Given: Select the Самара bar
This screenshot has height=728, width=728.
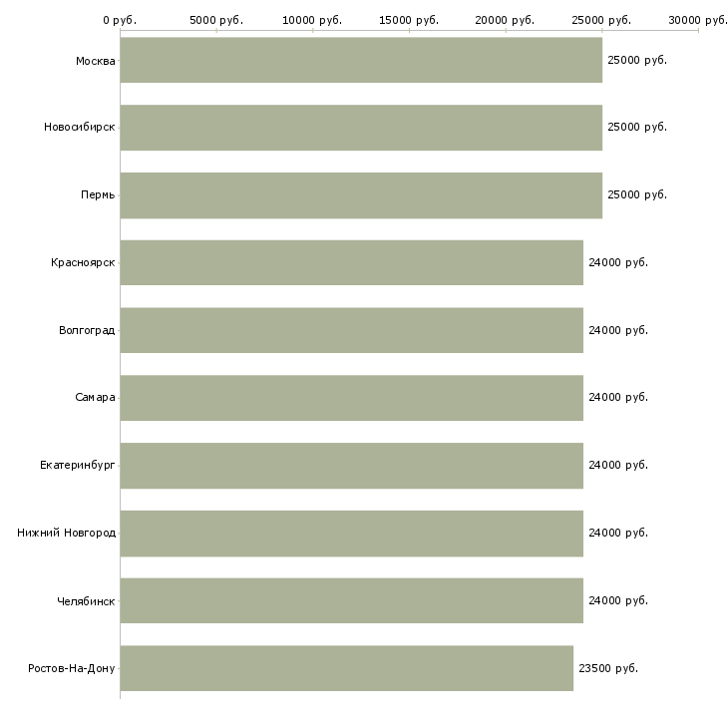Looking at the screenshot, I should pos(351,398).
